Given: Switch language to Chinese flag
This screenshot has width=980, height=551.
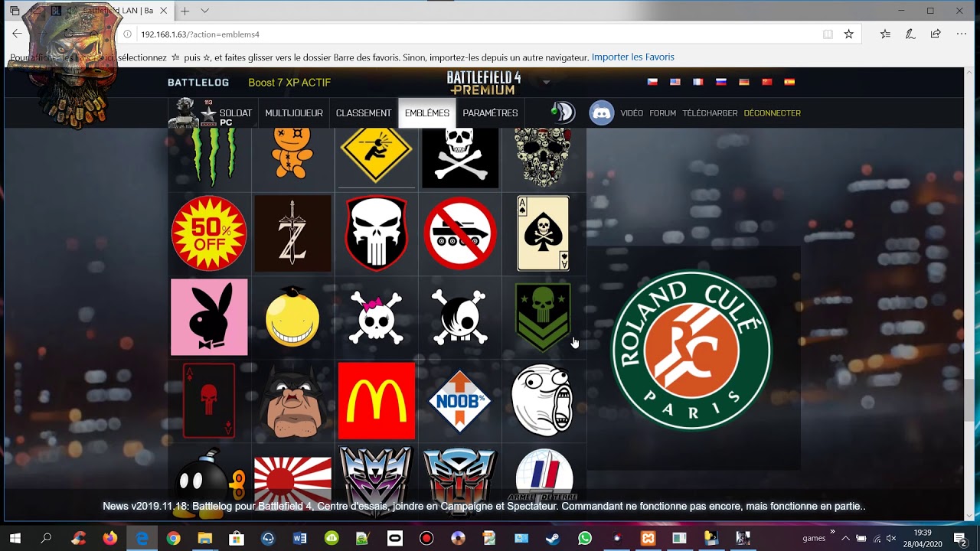Looking at the screenshot, I should point(766,82).
